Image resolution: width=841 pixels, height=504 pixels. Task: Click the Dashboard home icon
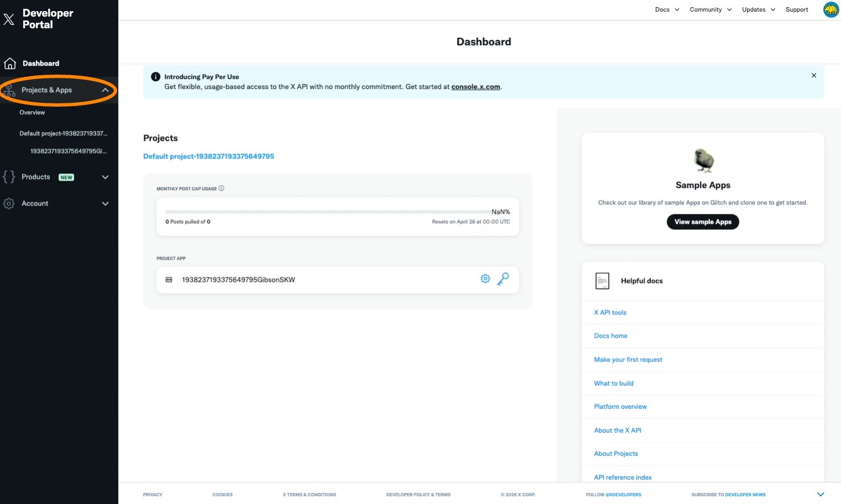tap(10, 64)
